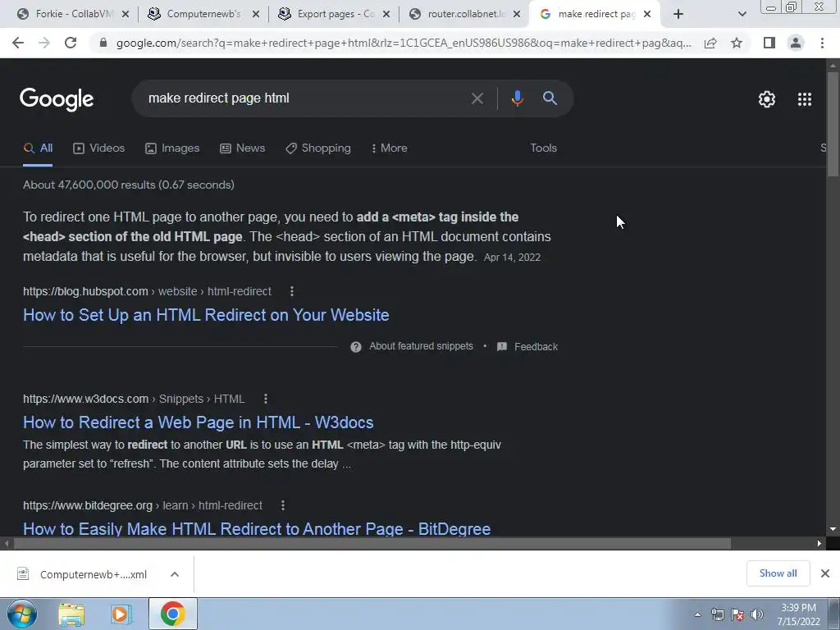Launch Windows Media Player from taskbar
Image resolution: width=840 pixels, height=630 pixels.
pos(121,614)
